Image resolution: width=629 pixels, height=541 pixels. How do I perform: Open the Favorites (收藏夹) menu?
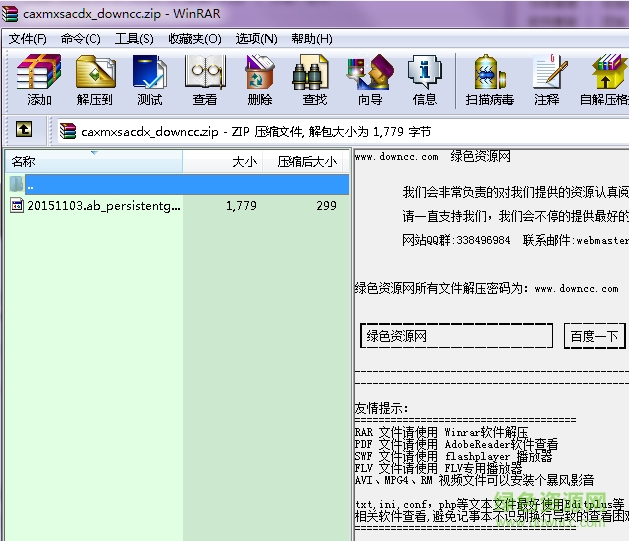195,39
